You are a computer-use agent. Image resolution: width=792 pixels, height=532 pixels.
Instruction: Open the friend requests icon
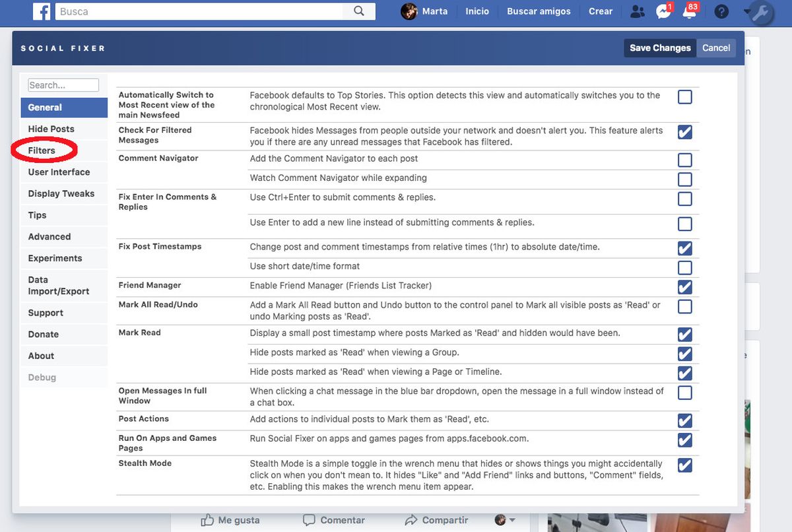[637, 11]
